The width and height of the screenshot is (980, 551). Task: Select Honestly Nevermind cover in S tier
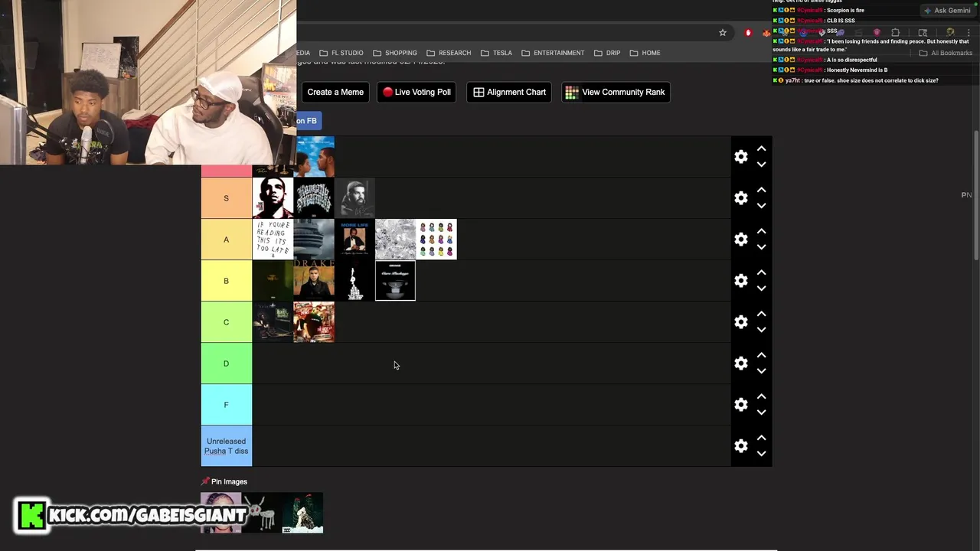point(314,198)
